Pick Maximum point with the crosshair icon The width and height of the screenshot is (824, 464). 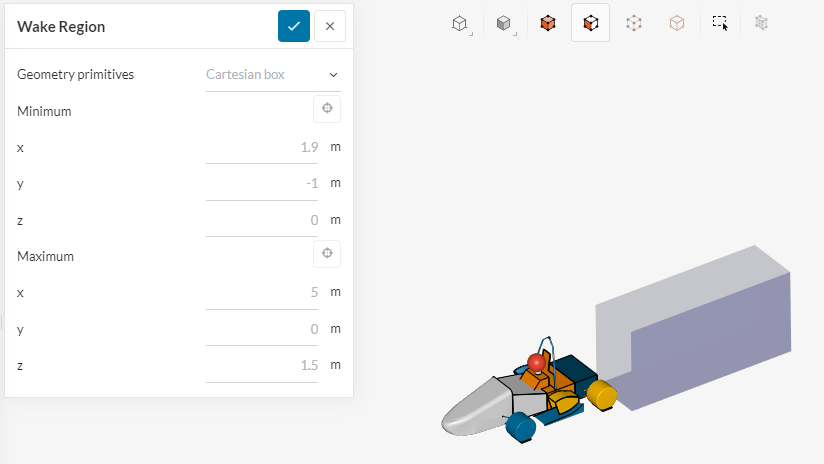point(327,254)
